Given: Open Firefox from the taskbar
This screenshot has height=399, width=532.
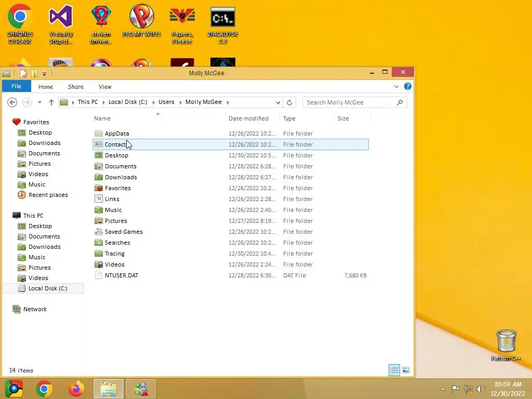Looking at the screenshot, I should click(x=76, y=389).
